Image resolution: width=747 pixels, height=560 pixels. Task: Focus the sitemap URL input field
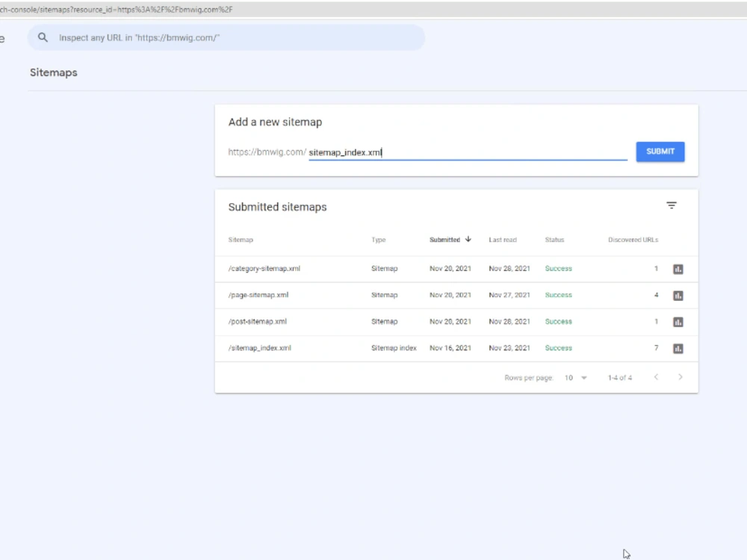(468, 152)
